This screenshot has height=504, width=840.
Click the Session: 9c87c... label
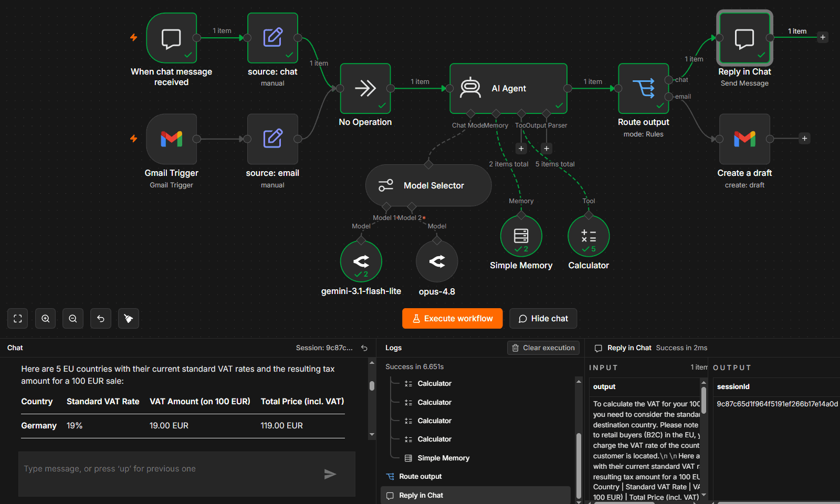324,348
